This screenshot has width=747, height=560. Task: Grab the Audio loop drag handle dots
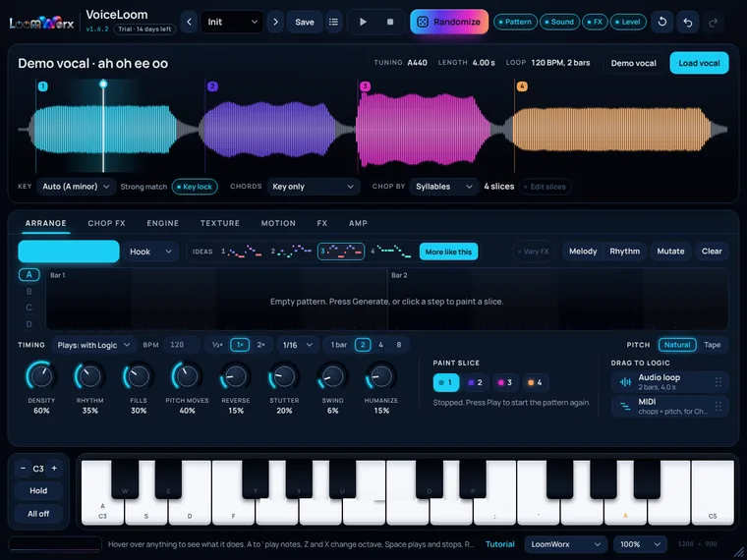pos(718,382)
